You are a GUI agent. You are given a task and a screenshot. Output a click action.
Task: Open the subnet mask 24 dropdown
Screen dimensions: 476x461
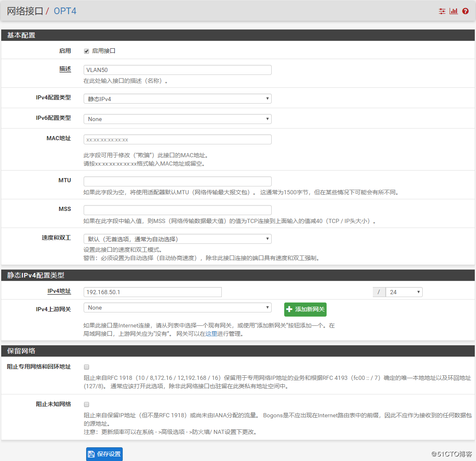coord(404,292)
